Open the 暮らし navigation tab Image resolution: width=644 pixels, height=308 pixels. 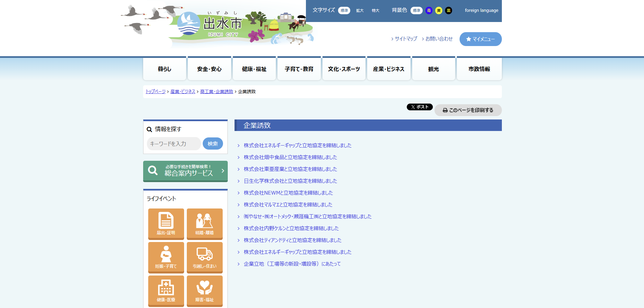pos(164,69)
